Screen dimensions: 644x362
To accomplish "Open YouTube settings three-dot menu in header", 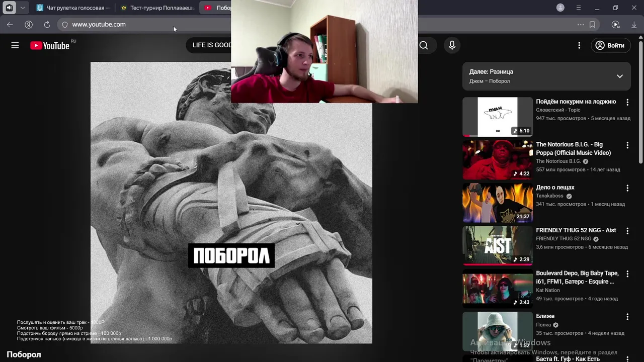I will pyautogui.click(x=579, y=45).
